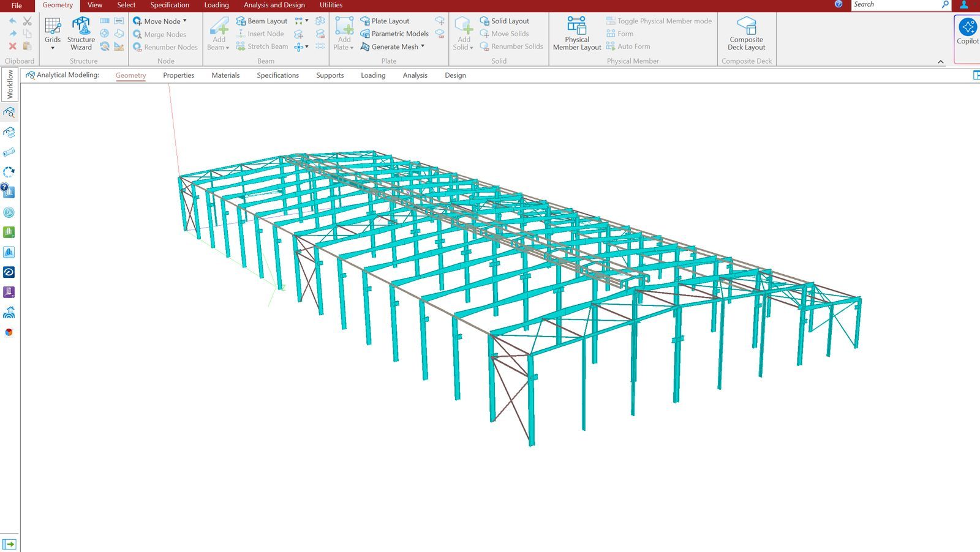980x552 pixels.
Task: Open the Copilot panel
Action: (968, 31)
